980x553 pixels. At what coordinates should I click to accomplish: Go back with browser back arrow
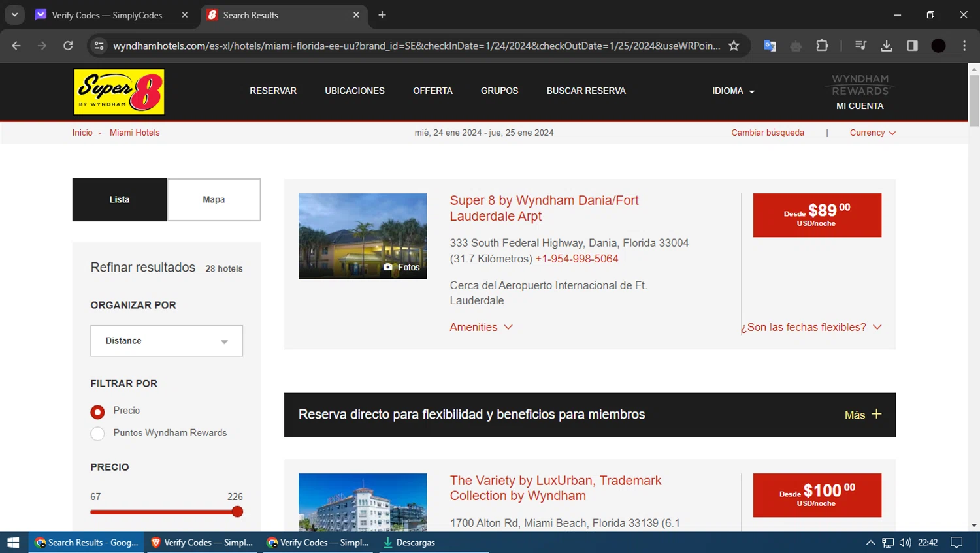coord(16,46)
